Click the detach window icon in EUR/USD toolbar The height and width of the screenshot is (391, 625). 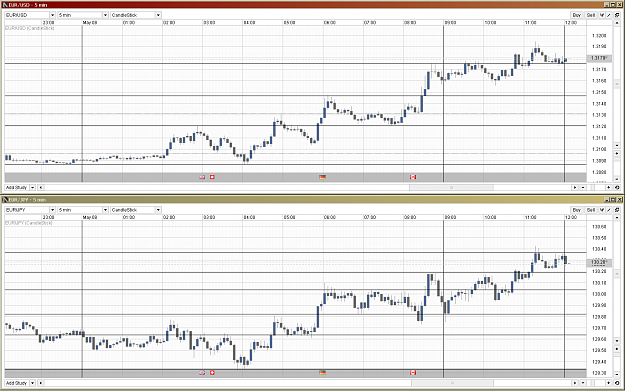[617, 15]
